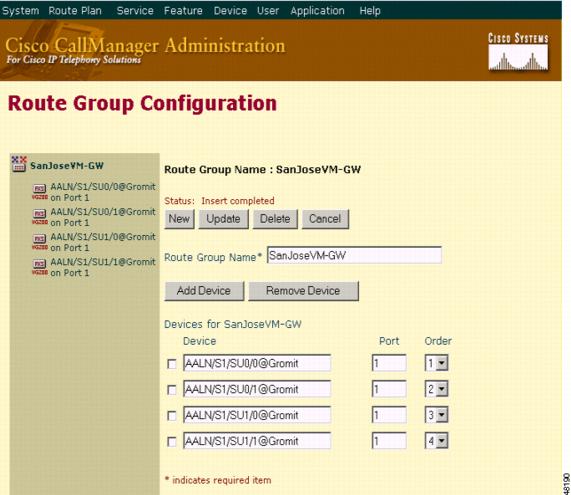
Task: Click the gateway icon beside AALN/S1/SU0/1@Gromit in the tree
Action: click(x=39, y=217)
